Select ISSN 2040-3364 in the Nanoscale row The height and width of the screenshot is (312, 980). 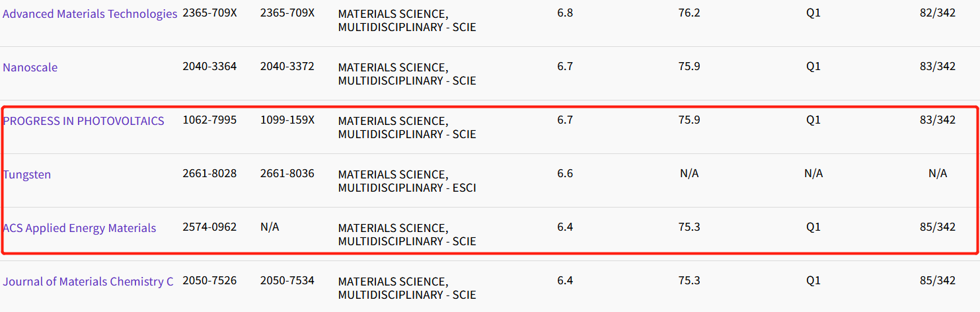(209, 67)
